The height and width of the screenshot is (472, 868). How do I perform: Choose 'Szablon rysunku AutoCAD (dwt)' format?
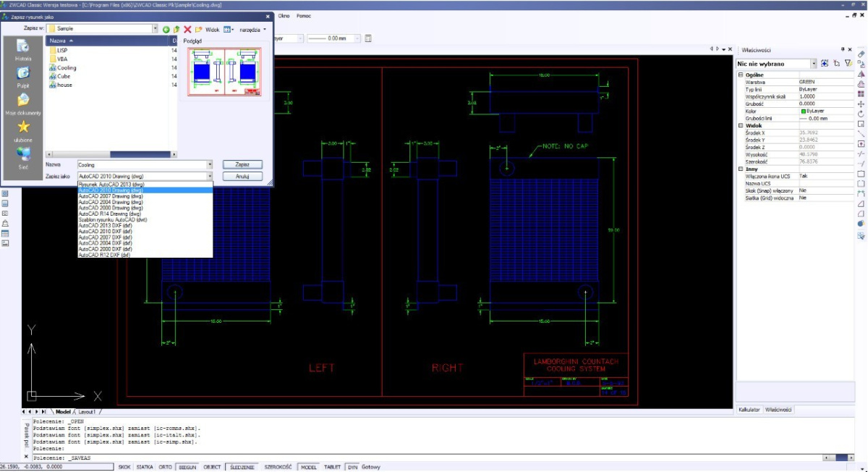146,219
